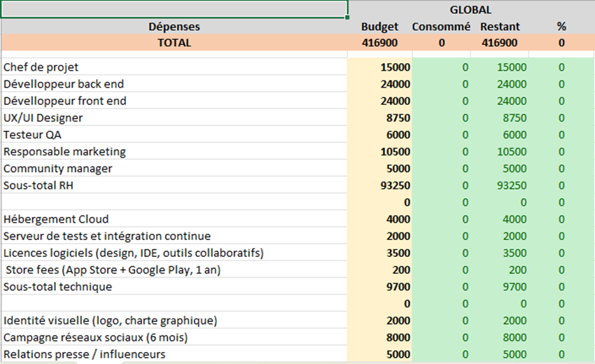Click Sous-total RH budget value 93250
This screenshot has height=364, width=595.
pyautogui.click(x=379, y=185)
